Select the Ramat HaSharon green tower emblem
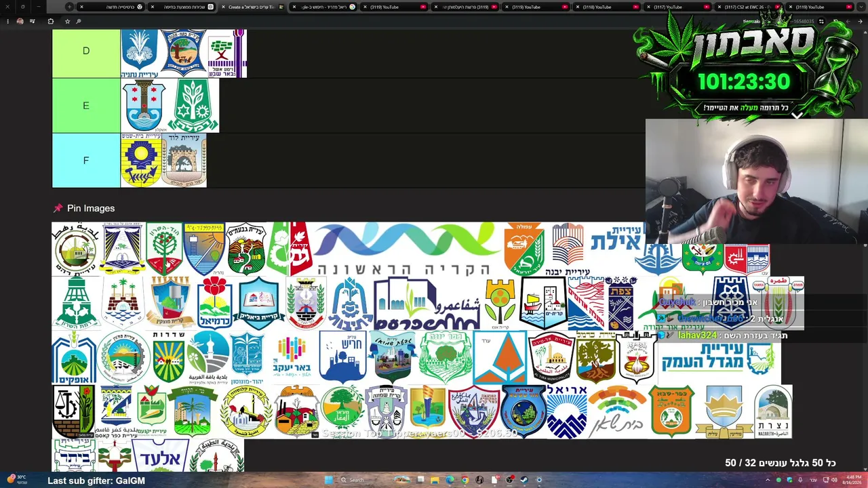 75,303
